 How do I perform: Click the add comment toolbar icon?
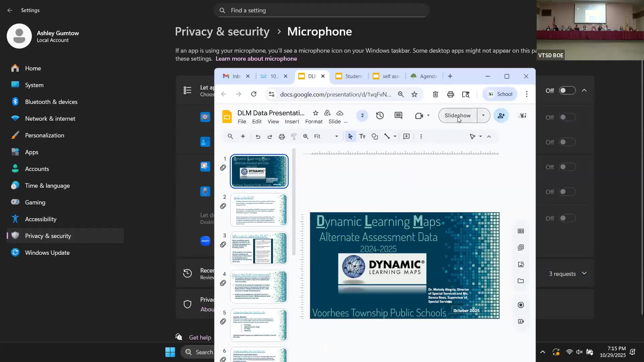[x=406, y=136]
